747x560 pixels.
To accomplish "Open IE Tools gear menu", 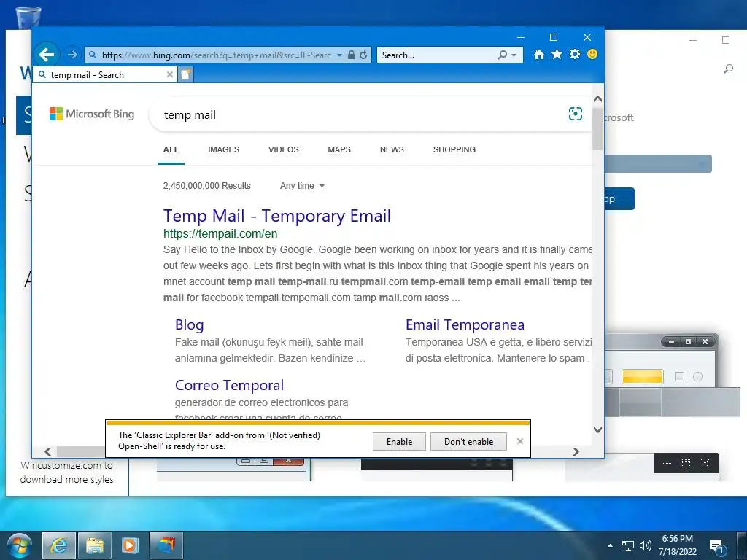I will (x=575, y=54).
